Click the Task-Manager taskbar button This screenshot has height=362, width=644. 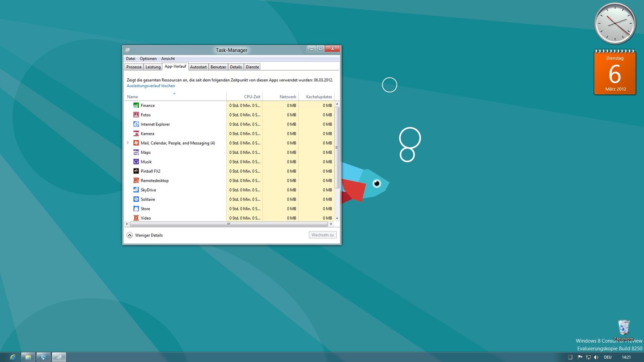point(59,357)
